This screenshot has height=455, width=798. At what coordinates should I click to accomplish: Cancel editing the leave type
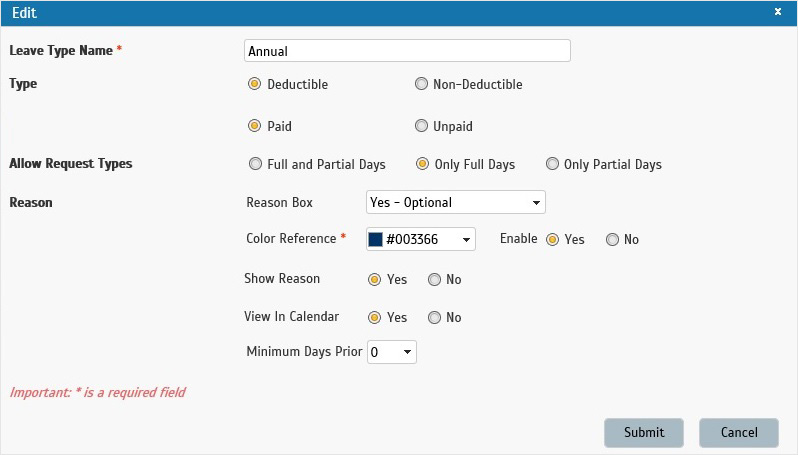point(739,433)
